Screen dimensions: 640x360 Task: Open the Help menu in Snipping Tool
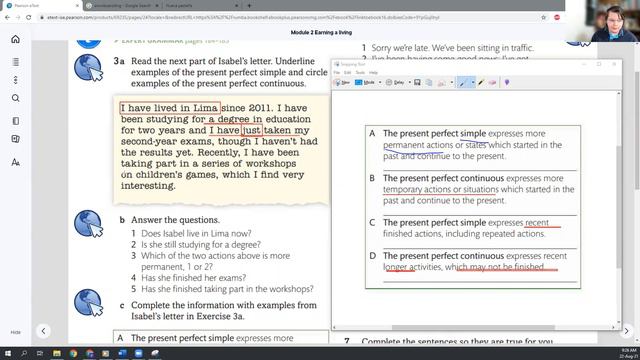[x=373, y=73]
